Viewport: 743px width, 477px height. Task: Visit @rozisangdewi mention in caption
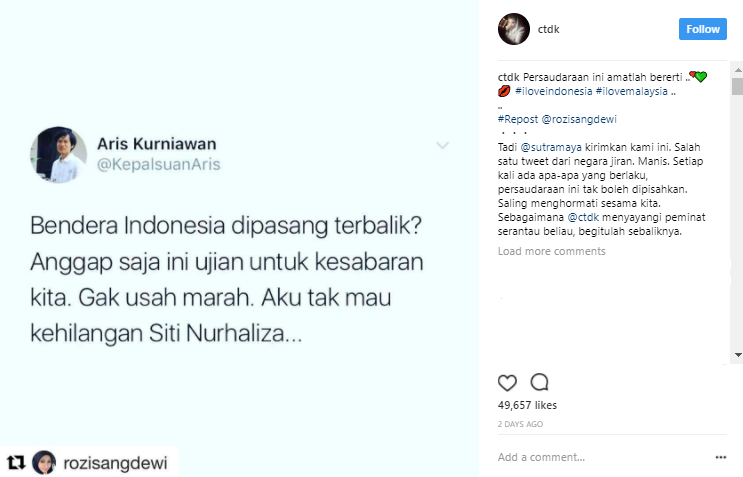tap(579, 119)
